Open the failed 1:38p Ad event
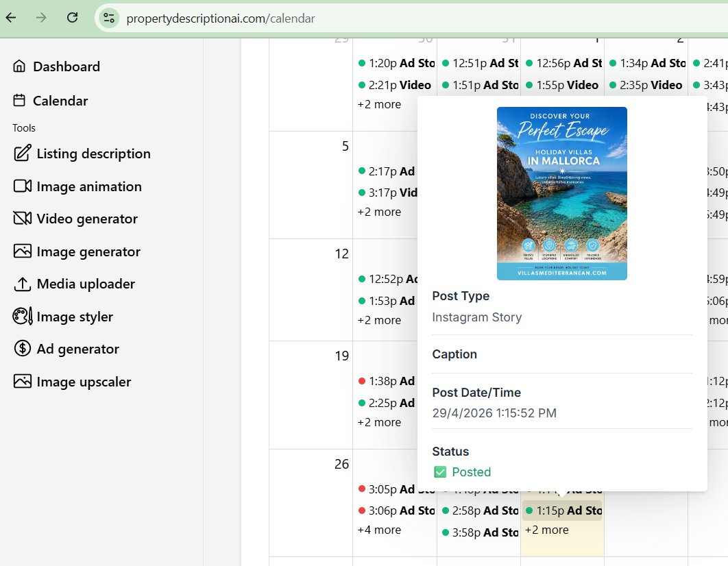Screen dimensions: 728x566 387,382
